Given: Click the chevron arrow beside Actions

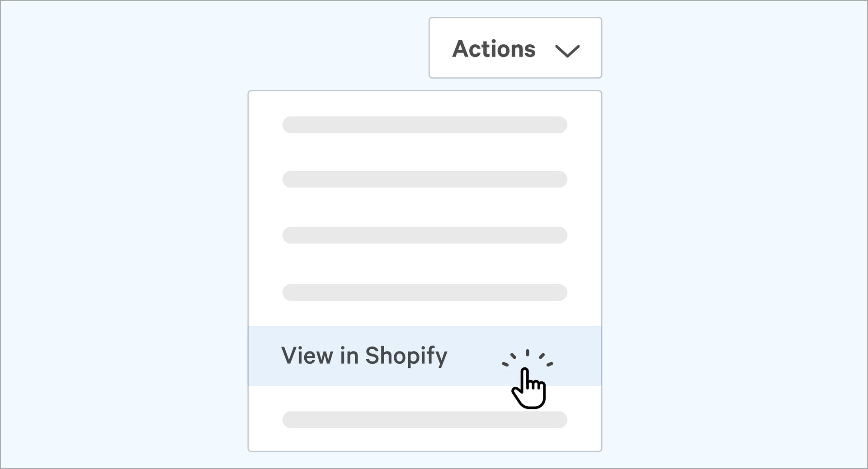Looking at the screenshot, I should pyautogui.click(x=567, y=50).
